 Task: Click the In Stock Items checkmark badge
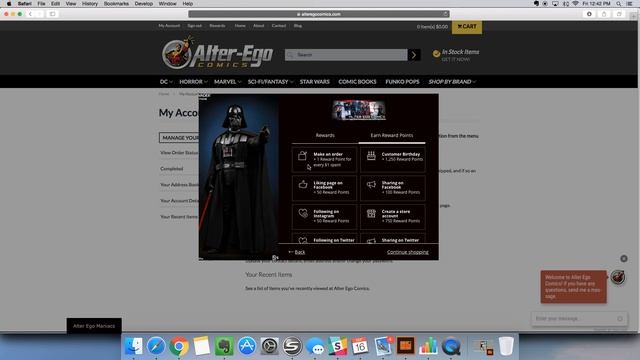click(436, 53)
